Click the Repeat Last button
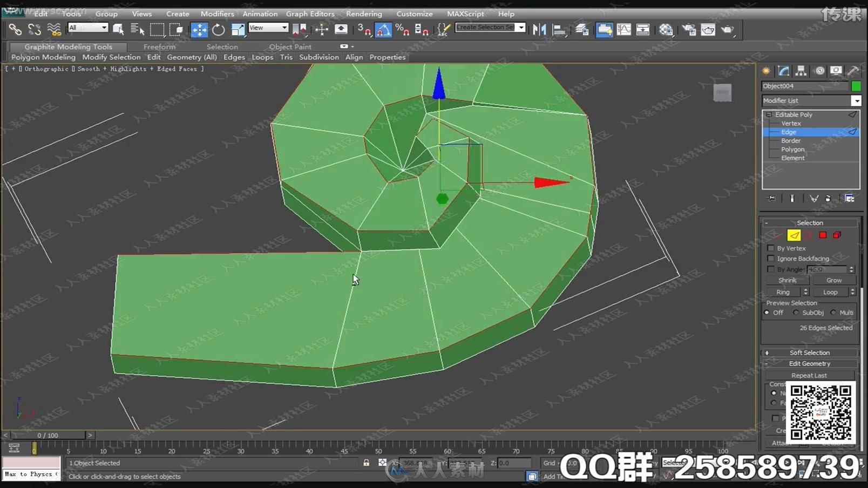The image size is (868, 488). click(x=809, y=375)
